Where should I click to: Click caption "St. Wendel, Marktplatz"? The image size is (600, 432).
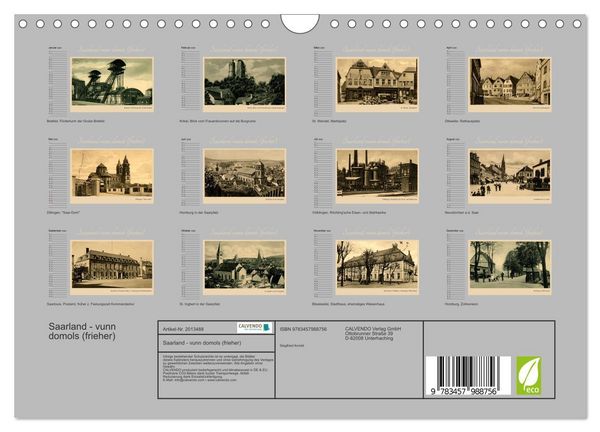(x=329, y=121)
